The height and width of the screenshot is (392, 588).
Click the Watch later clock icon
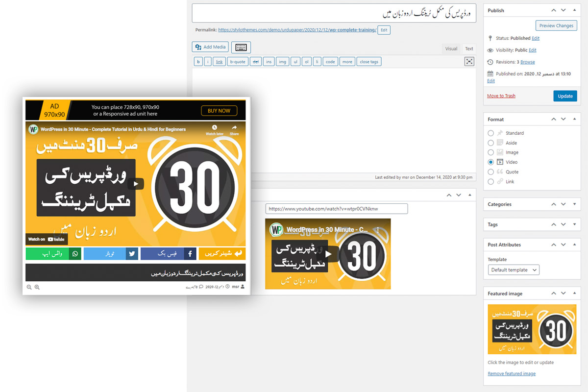point(215,127)
